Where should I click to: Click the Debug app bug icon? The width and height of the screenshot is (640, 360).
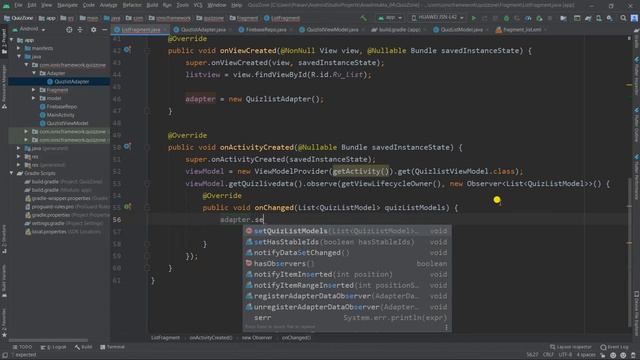(506, 18)
